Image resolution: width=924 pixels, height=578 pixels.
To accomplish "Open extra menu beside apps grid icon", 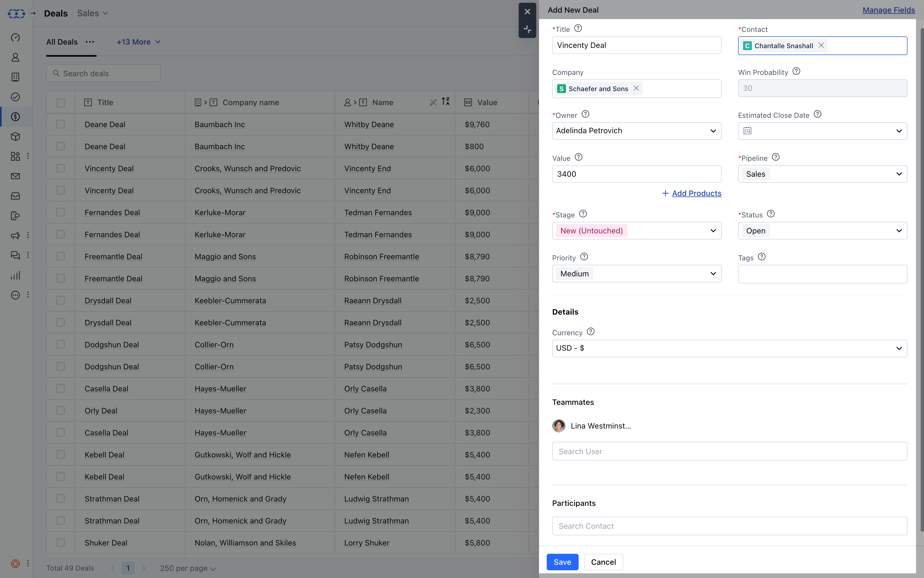I will click(x=28, y=156).
